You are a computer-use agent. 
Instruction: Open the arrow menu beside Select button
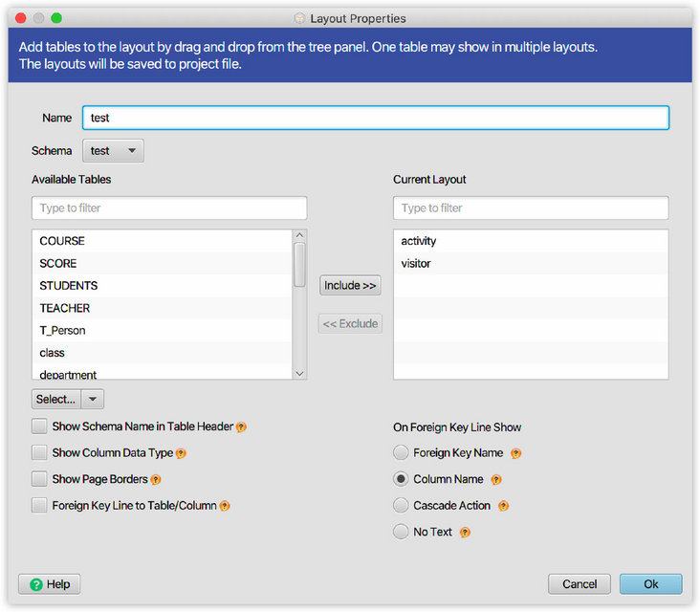[x=93, y=399]
